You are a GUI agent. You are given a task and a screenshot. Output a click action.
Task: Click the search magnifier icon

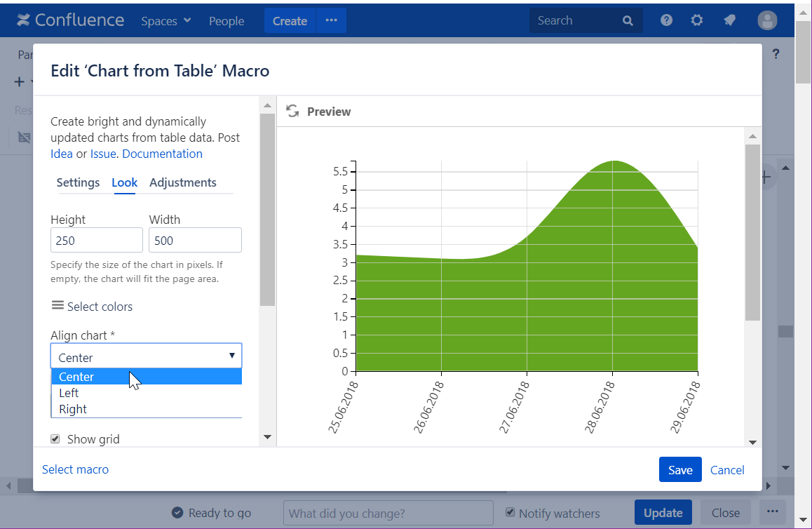pos(628,21)
